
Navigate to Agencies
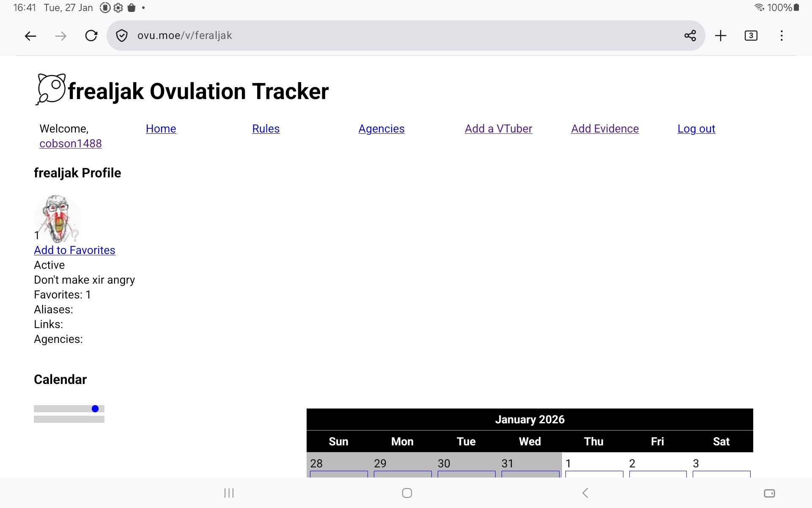pyautogui.click(x=381, y=129)
